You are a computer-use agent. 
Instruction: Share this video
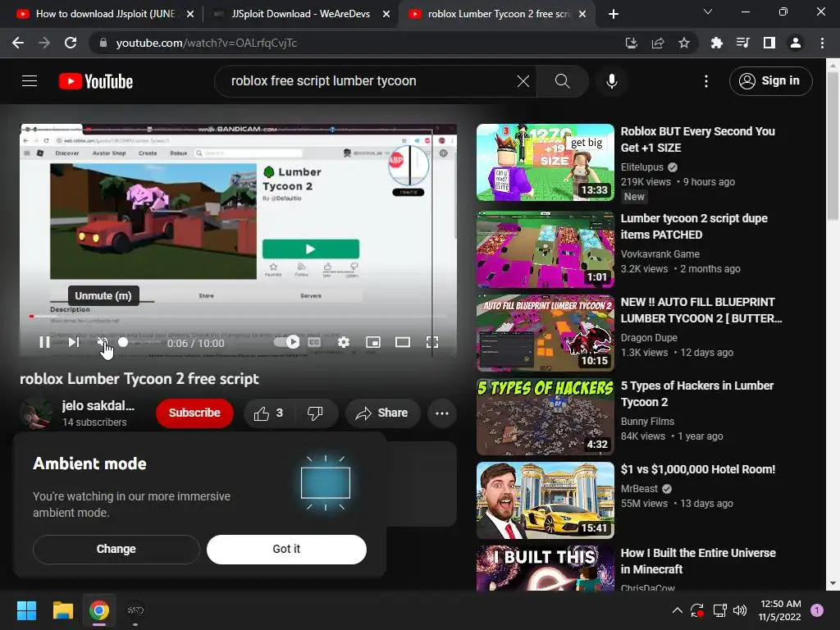click(x=382, y=413)
